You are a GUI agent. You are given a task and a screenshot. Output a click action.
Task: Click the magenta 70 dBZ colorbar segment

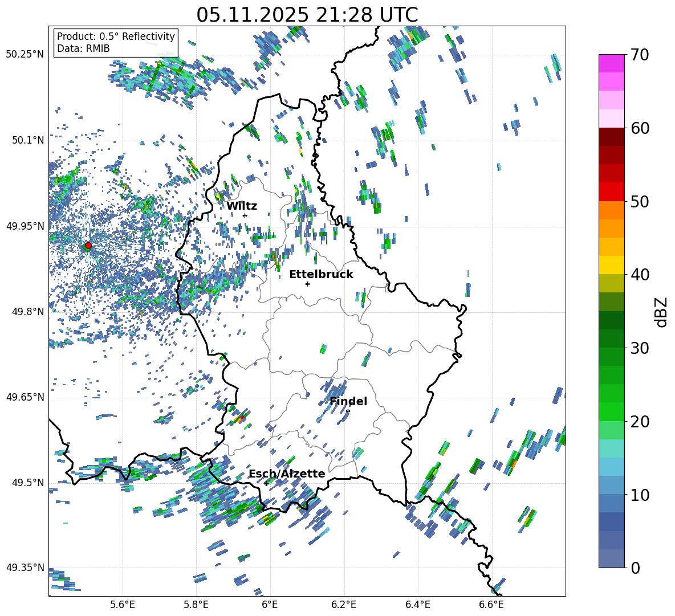(x=611, y=63)
